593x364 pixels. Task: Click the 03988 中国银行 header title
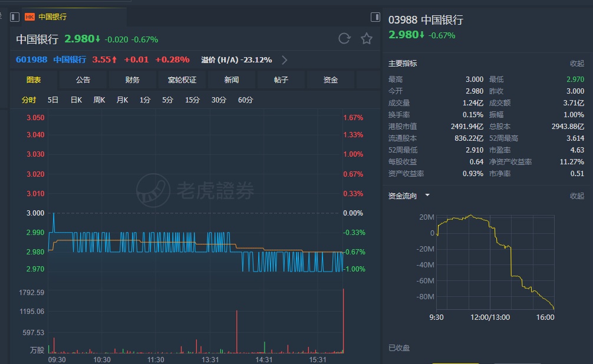pos(426,20)
